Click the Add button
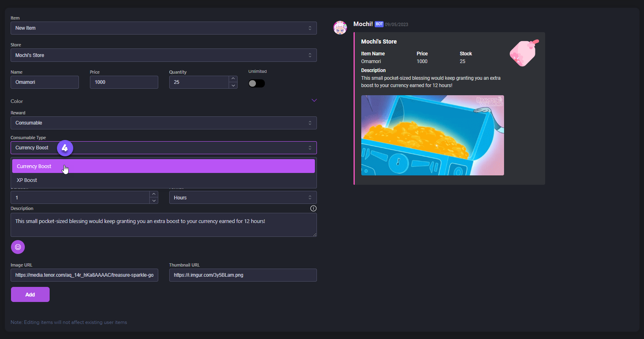 tap(30, 295)
